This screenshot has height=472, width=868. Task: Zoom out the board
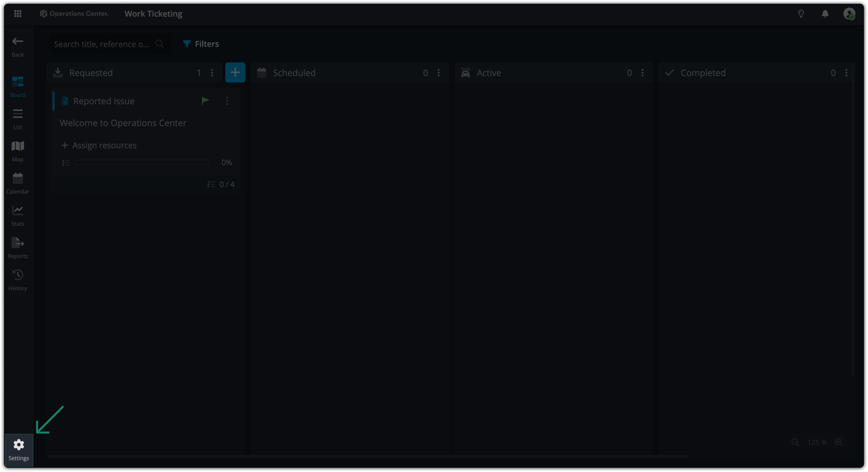795,442
